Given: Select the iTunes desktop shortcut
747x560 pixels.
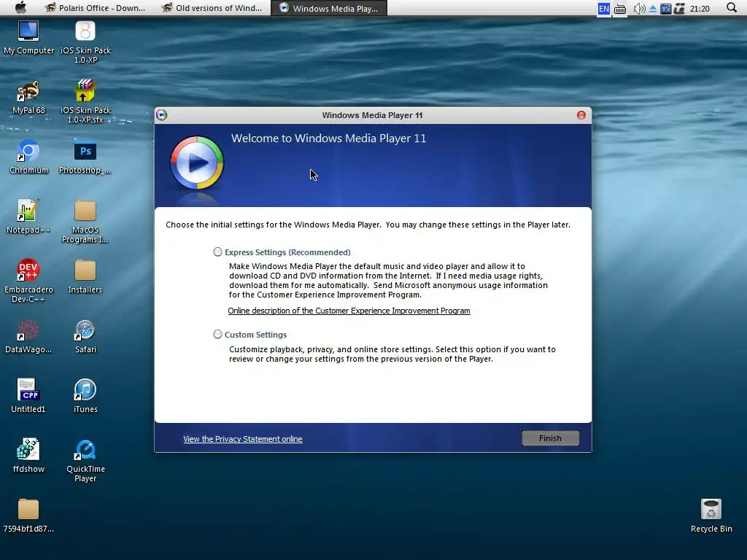Looking at the screenshot, I should pos(85,397).
